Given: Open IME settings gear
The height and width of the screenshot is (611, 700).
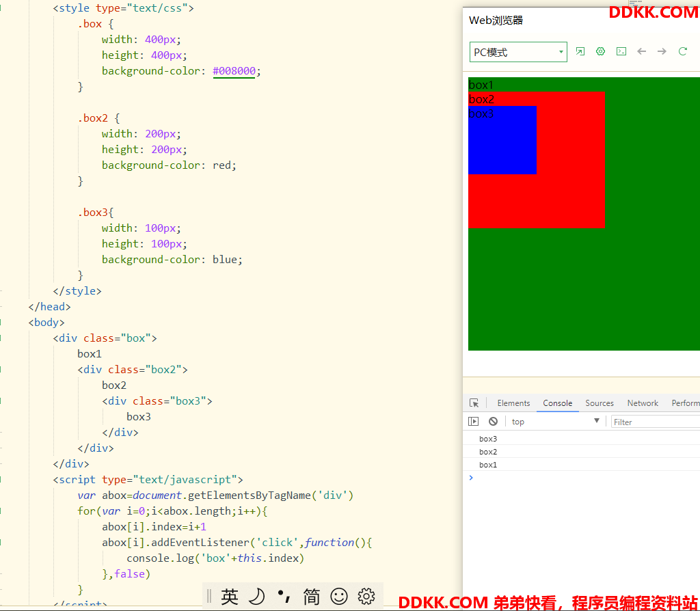Looking at the screenshot, I should point(366,596).
